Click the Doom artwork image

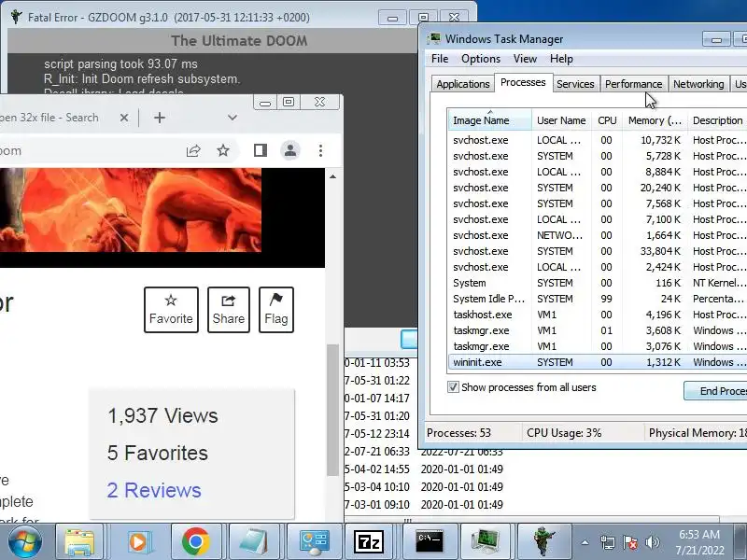[131, 210]
